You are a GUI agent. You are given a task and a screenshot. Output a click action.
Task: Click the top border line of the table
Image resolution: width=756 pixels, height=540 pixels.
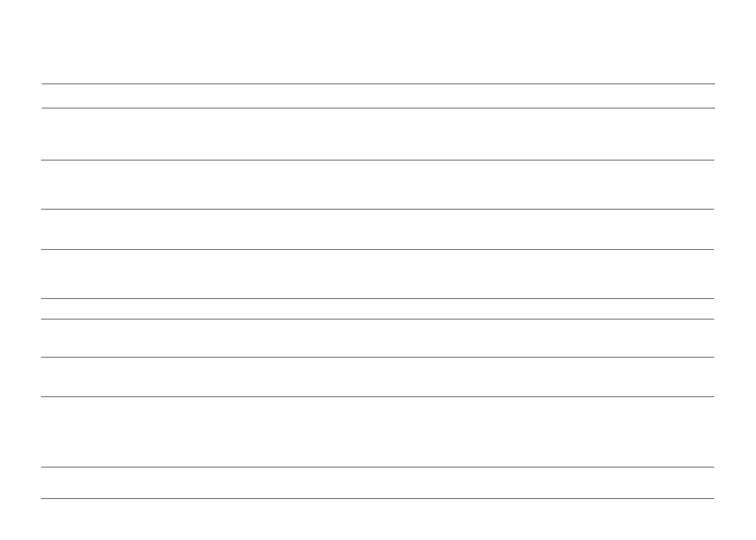(x=378, y=84)
